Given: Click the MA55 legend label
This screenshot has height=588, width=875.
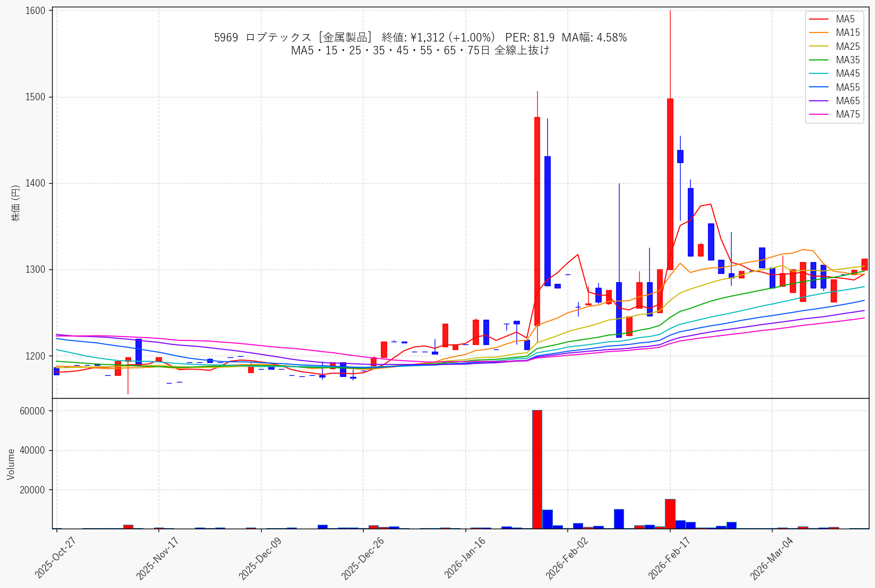Looking at the screenshot, I should point(848,87).
